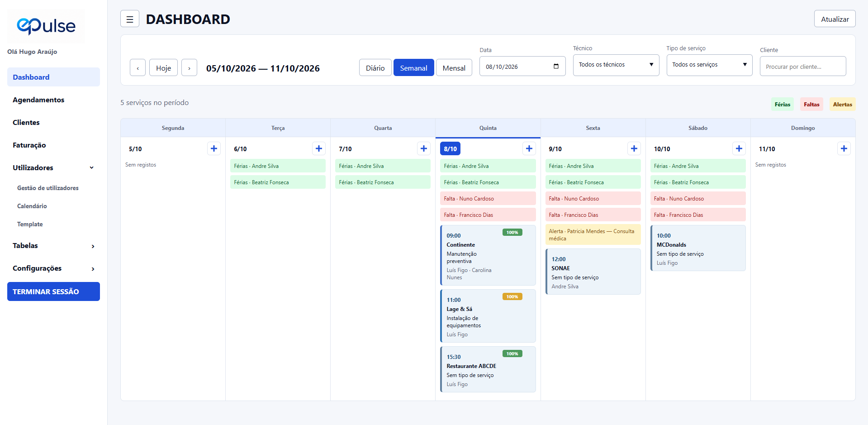Open the calendar picker icon in date field
Screen dimensions: 868x425
[x=556, y=67]
